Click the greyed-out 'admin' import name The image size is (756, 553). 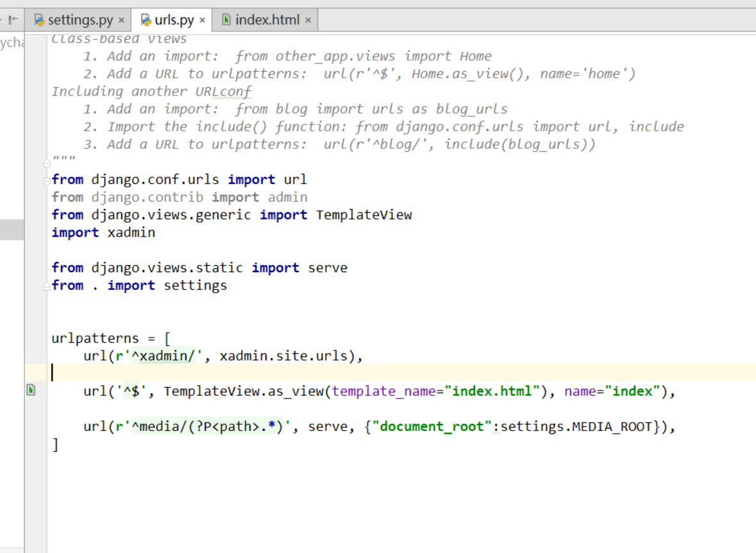click(287, 198)
